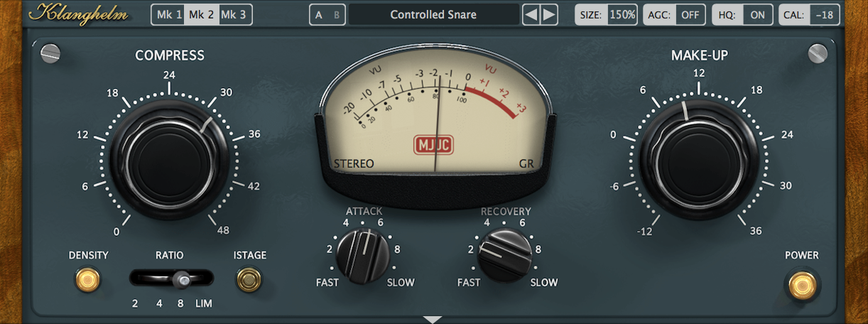Viewport: 868px width, 324px height.
Task: Click the FAST label under ATTACK
Action: 327,283
